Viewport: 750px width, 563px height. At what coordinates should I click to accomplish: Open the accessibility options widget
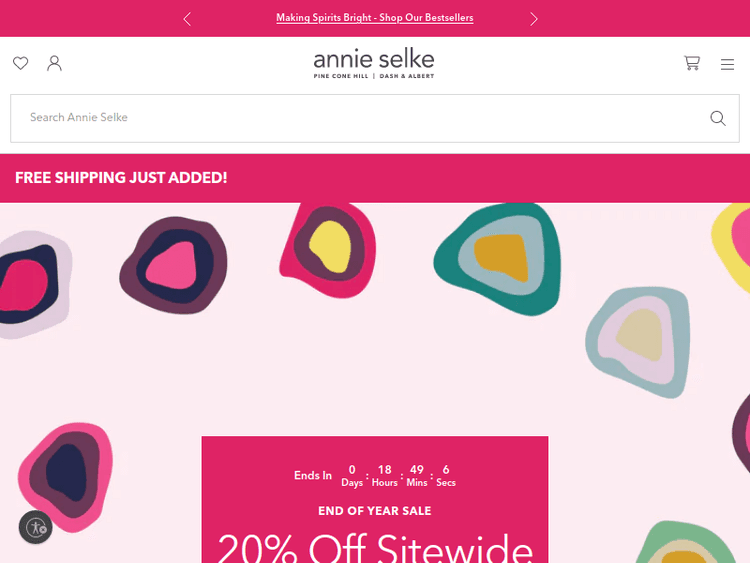click(x=36, y=527)
